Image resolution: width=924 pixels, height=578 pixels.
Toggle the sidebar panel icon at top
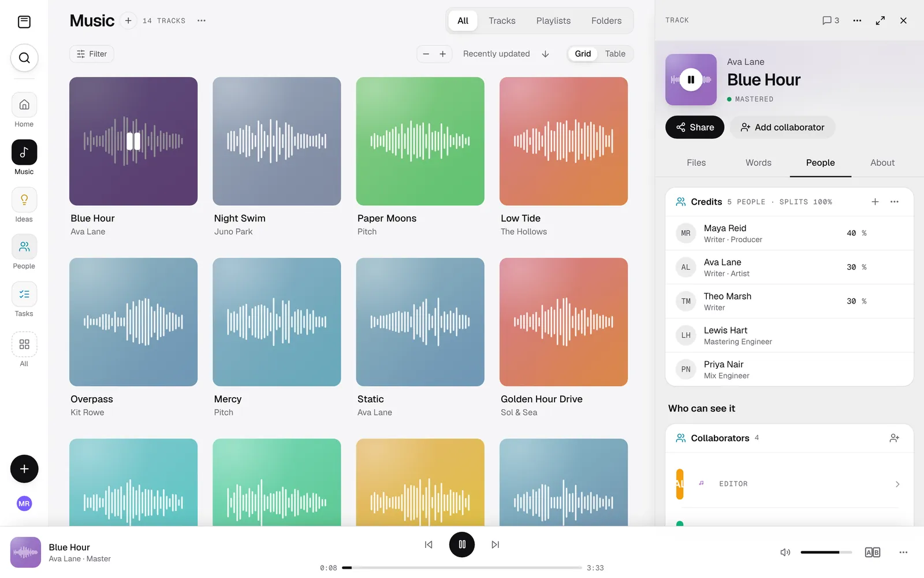click(24, 22)
